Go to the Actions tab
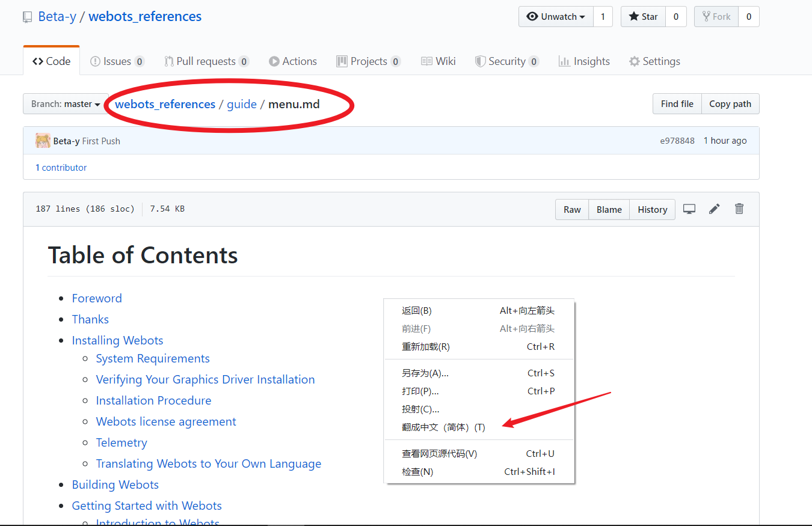The image size is (812, 526). click(293, 61)
